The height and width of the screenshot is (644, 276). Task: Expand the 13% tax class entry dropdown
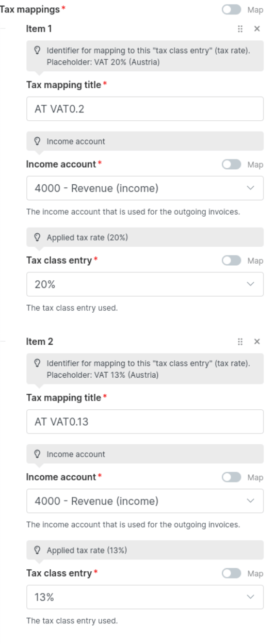[145, 597]
